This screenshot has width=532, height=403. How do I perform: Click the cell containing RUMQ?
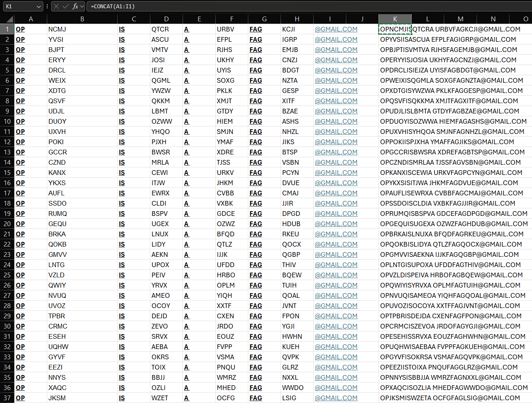point(82,214)
